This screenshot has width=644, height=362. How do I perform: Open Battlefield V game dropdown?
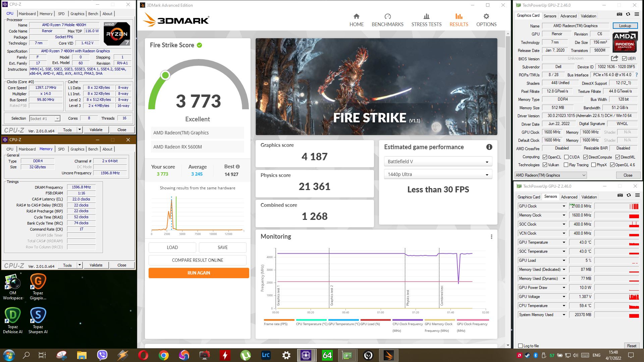438,162
